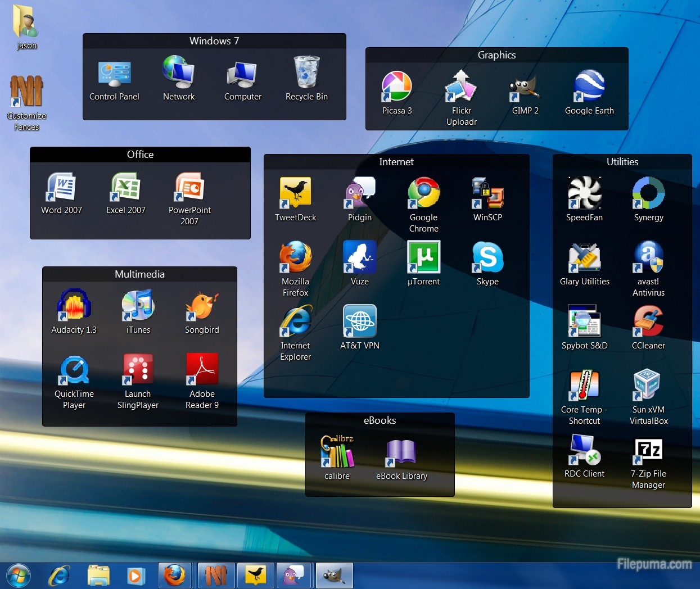
Task: Launch Sun xVM VirtualBox shortcut
Action: click(649, 397)
